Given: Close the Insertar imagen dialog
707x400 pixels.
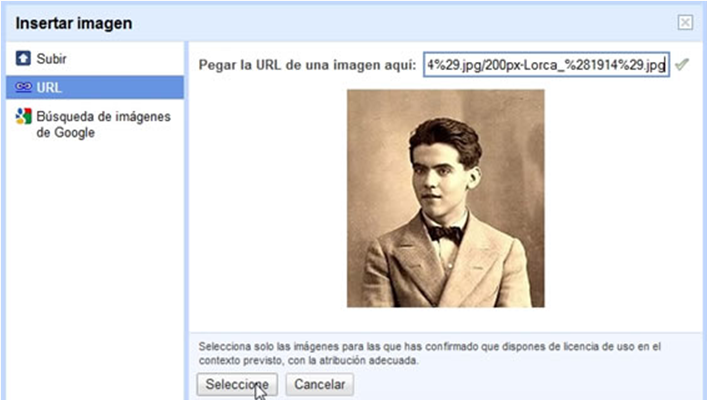Looking at the screenshot, I should 685,22.
